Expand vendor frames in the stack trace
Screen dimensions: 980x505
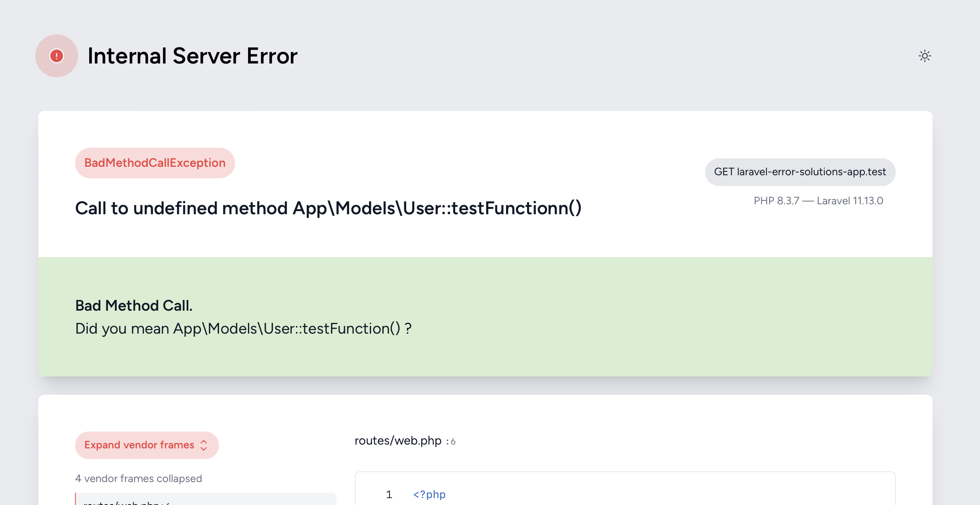(x=147, y=445)
